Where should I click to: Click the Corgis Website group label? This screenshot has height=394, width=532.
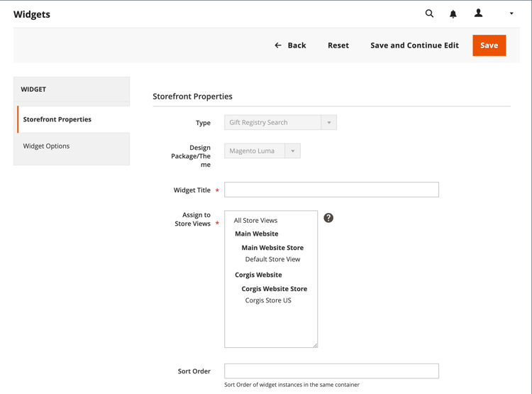[x=258, y=275]
